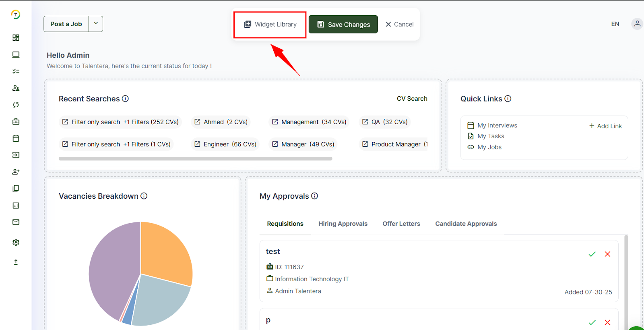Click Add Link in Quick Links
This screenshot has height=330, width=644.
[605, 126]
